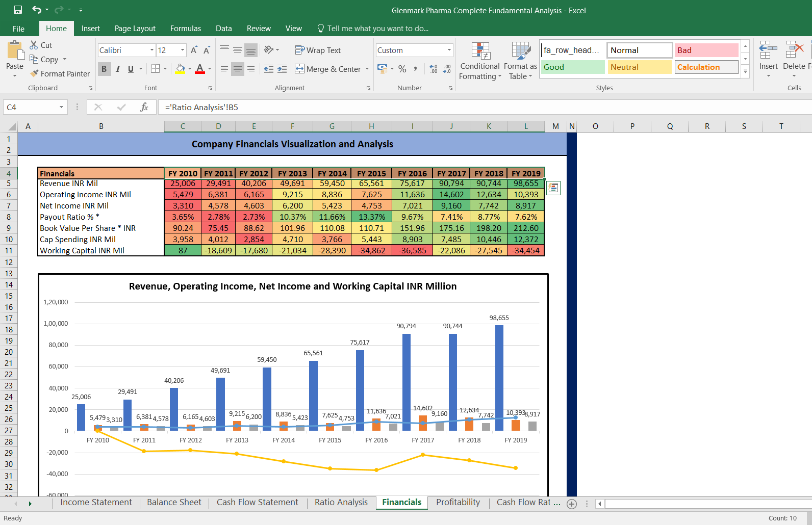
Task: Open the Balance Sheet tab
Action: click(x=174, y=502)
